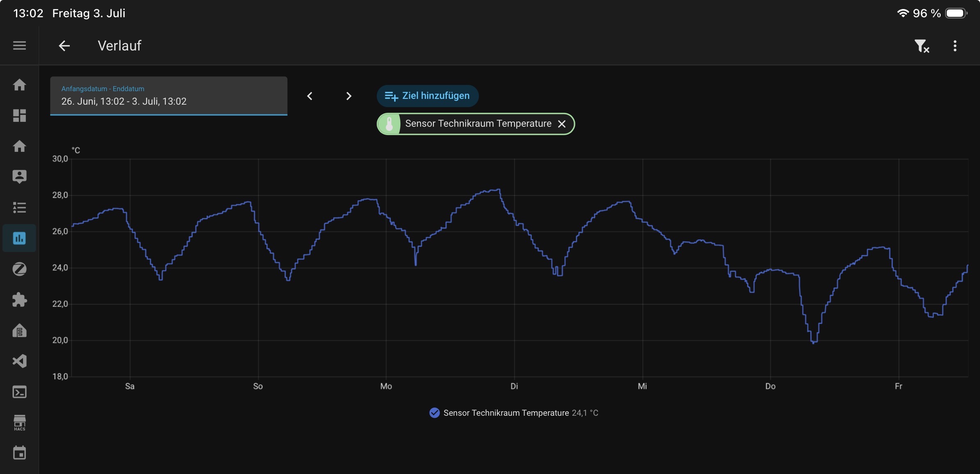Image resolution: width=980 pixels, height=474 pixels.
Task: Click the thermometer icon on sensor chip
Action: click(x=389, y=124)
